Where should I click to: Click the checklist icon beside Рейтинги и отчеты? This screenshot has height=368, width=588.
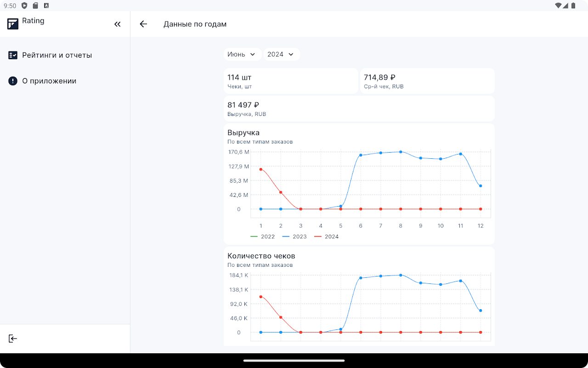click(13, 55)
